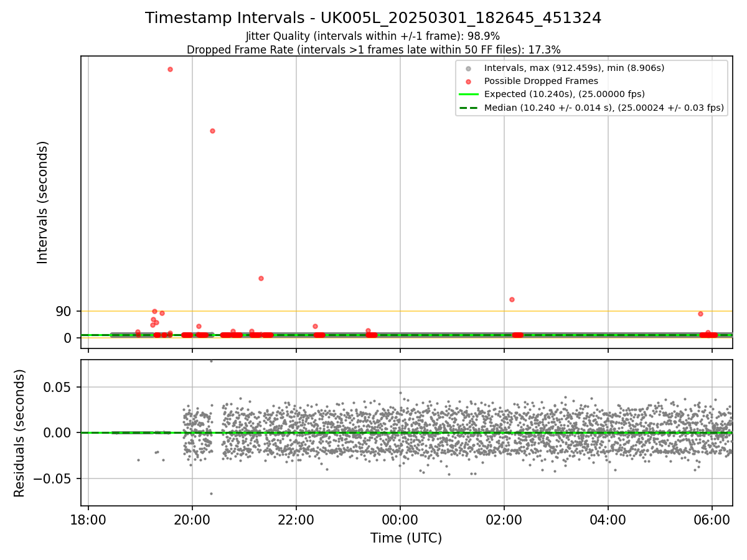Click the 'Time (UTC)' x-axis label
747x560 pixels.
(x=406, y=538)
